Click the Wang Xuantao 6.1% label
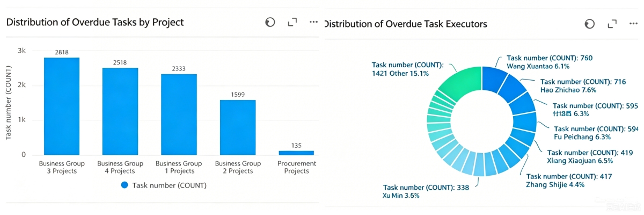 (x=538, y=66)
